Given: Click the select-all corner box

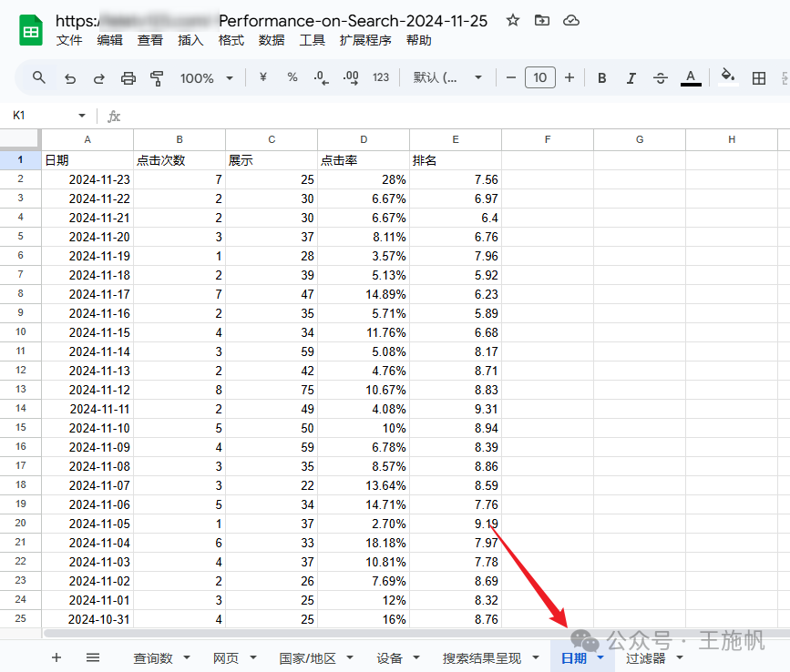Looking at the screenshot, I should (20, 139).
